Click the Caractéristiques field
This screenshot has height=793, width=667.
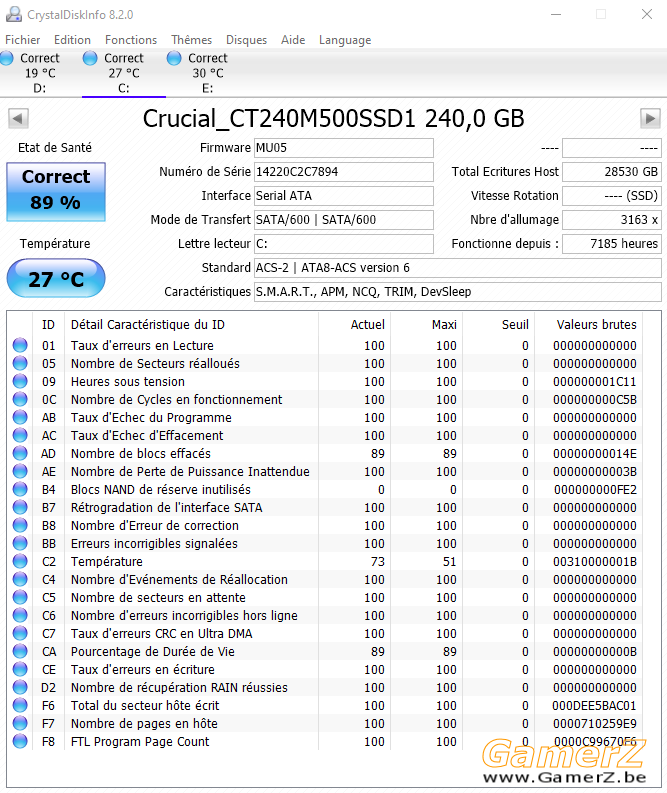(458, 292)
